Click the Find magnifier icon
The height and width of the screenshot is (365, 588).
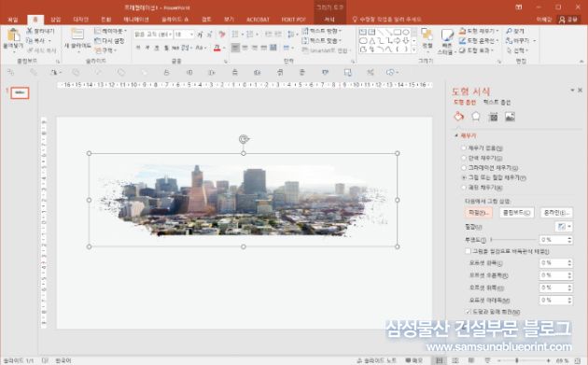[509, 31]
